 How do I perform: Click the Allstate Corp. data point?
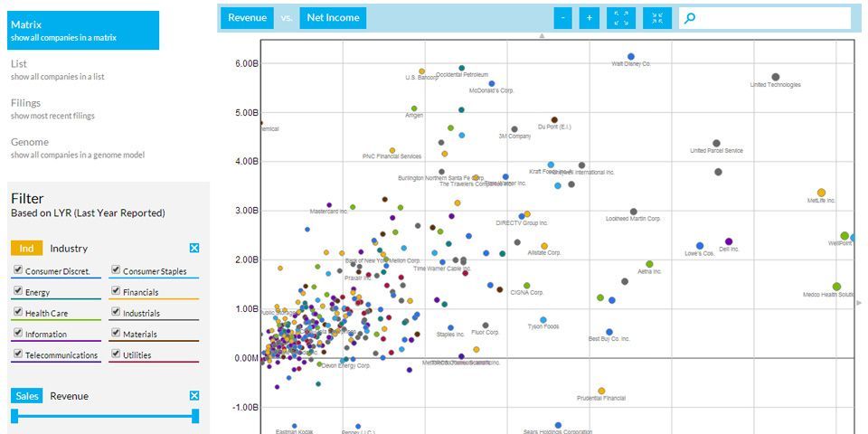coord(544,246)
